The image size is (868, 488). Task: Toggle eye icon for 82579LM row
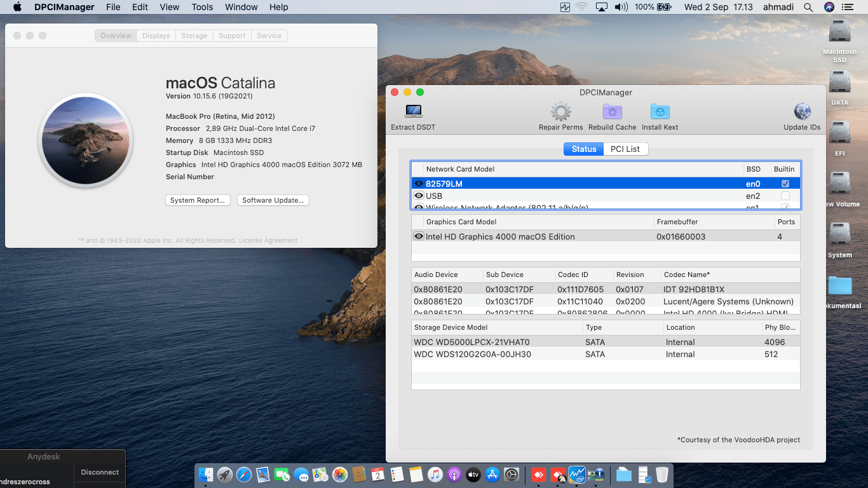(419, 184)
